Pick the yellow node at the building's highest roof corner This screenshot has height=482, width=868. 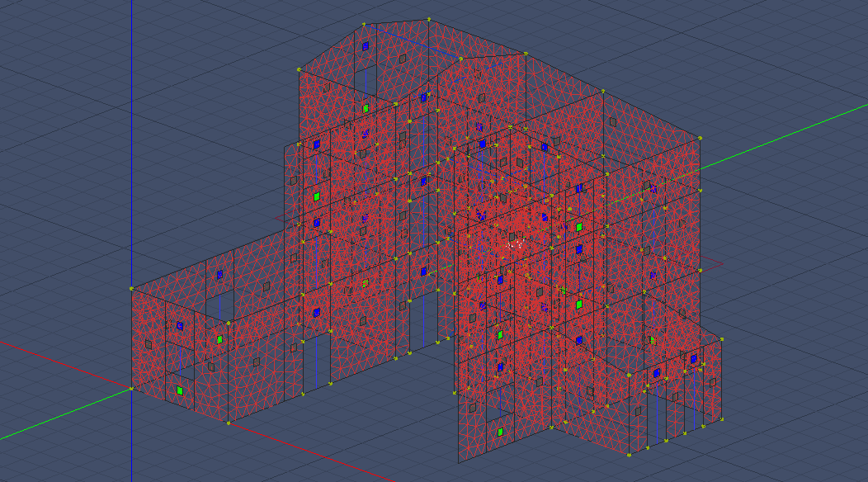click(x=429, y=20)
